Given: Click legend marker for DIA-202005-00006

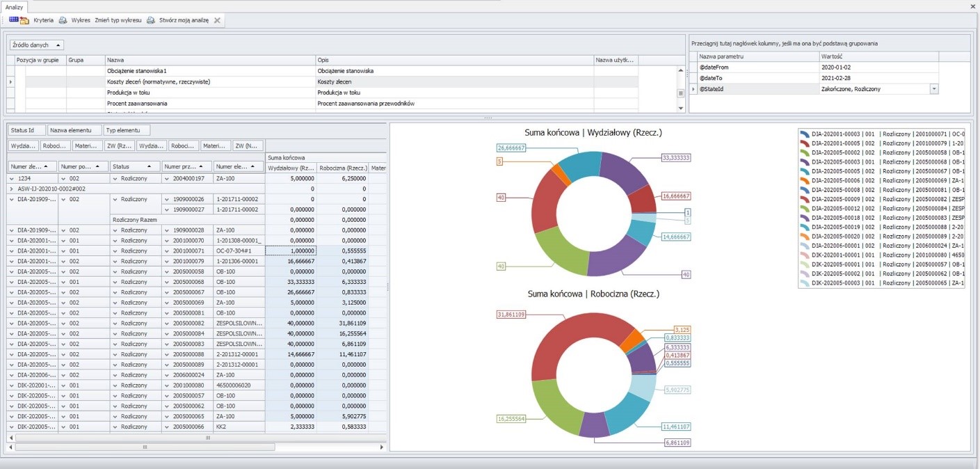Looking at the screenshot, I should point(805,180).
